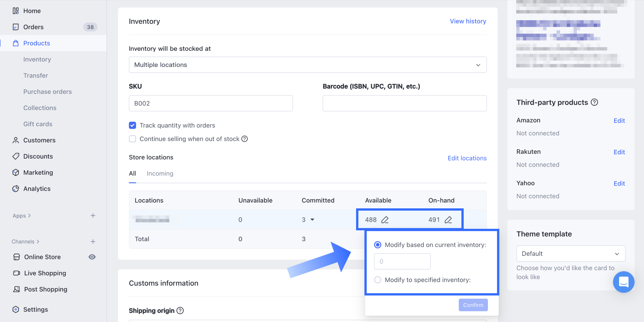Open Purchase orders in the sidebar
The width and height of the screenshot is (644, 322).
pos(47,92)
